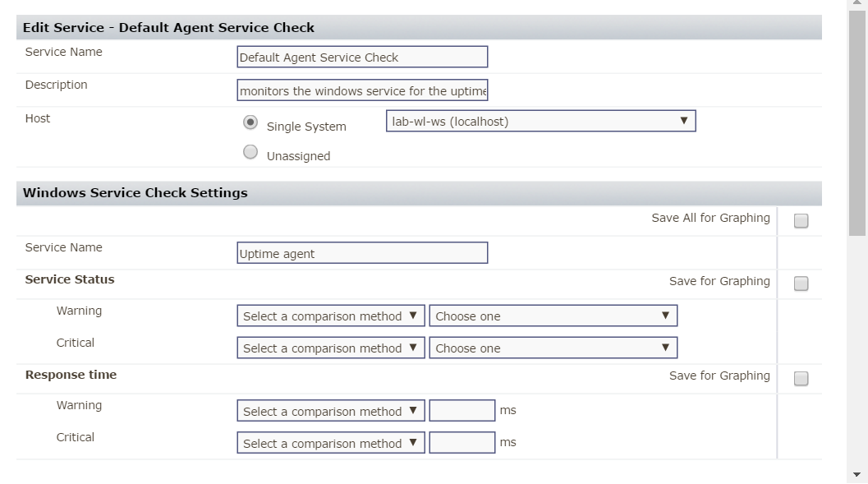Open Service Status Warning 'Choose one' dropdown
Viewport: 868px width, 484px height.
[553, 316]
